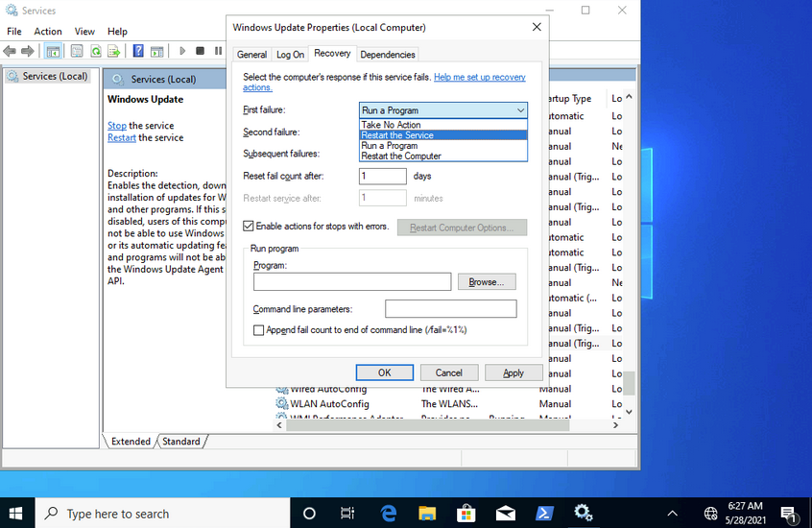The height and width of the screenshot is (528, 812).
Task: Click the vertical scrollbar thumb in services list
Action: (630, 383)
